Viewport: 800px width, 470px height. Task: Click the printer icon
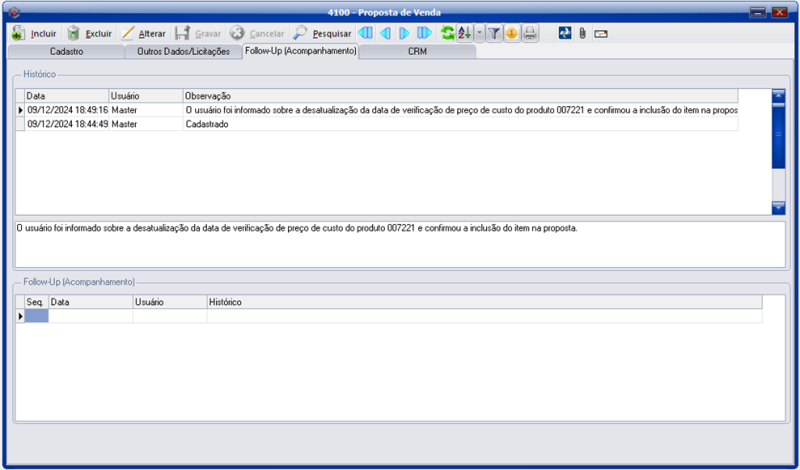point(529,33)
